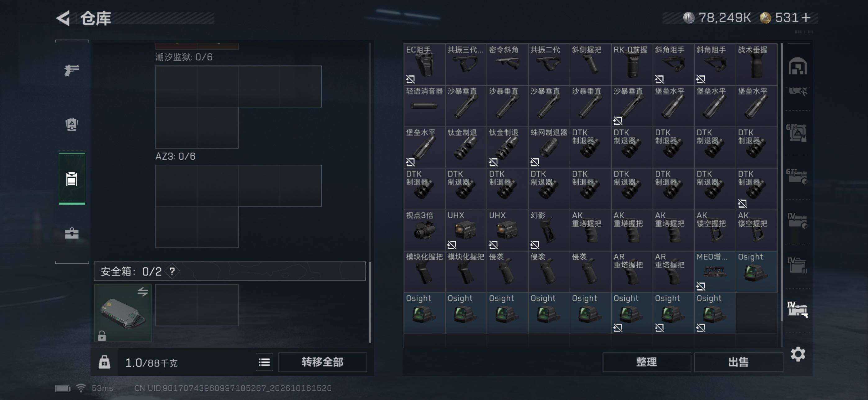Click the right inventory vertical scrollbar
This screenshot has height=400, width=868.
[x=781, y=182]
